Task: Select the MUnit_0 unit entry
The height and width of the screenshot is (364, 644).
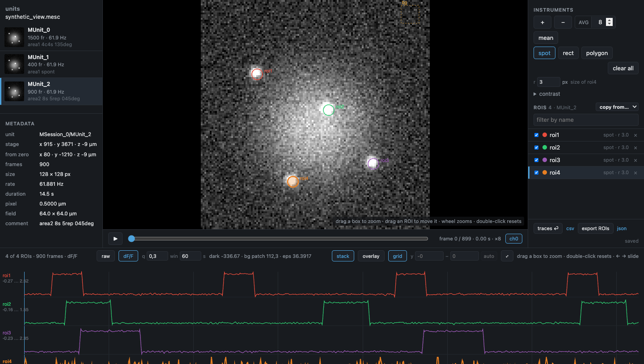Action: [51, 37]
